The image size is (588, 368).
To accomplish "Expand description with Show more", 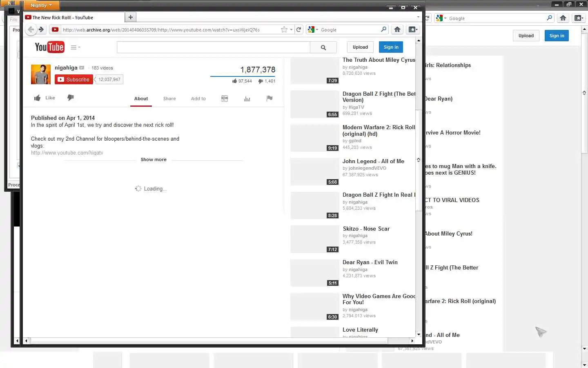I will click(154, 159).
